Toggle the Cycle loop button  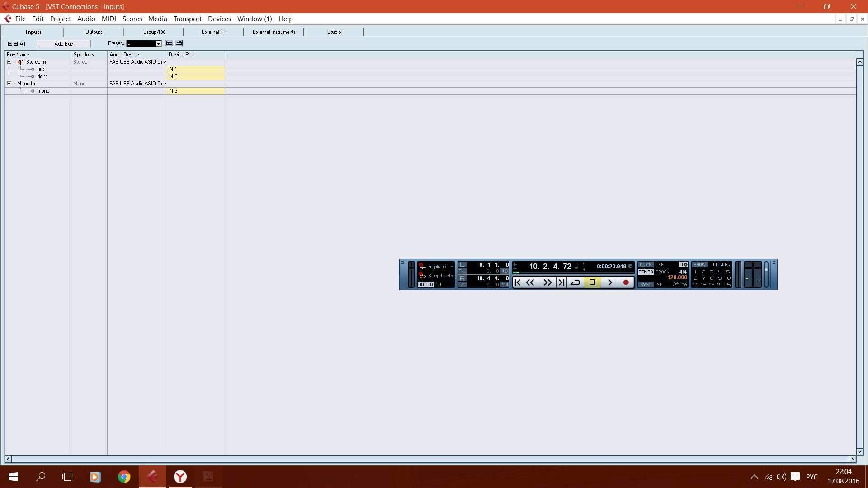(x=575, y=282)
